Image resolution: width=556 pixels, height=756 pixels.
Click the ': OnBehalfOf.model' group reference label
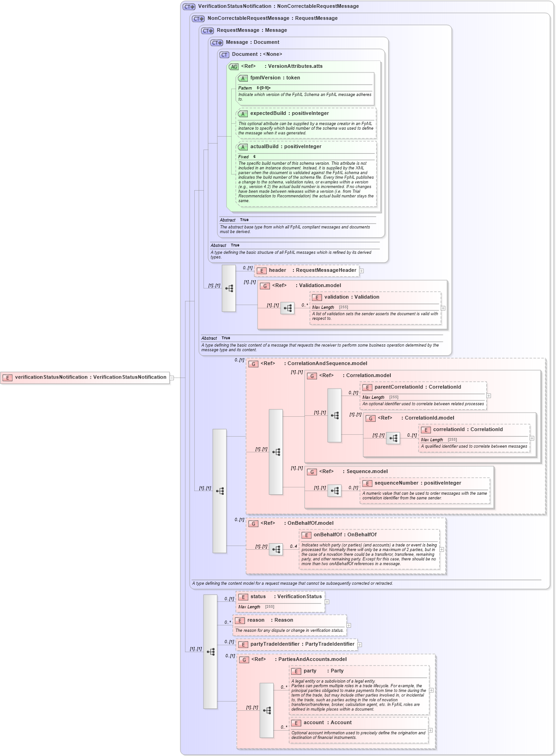[309, 523]
